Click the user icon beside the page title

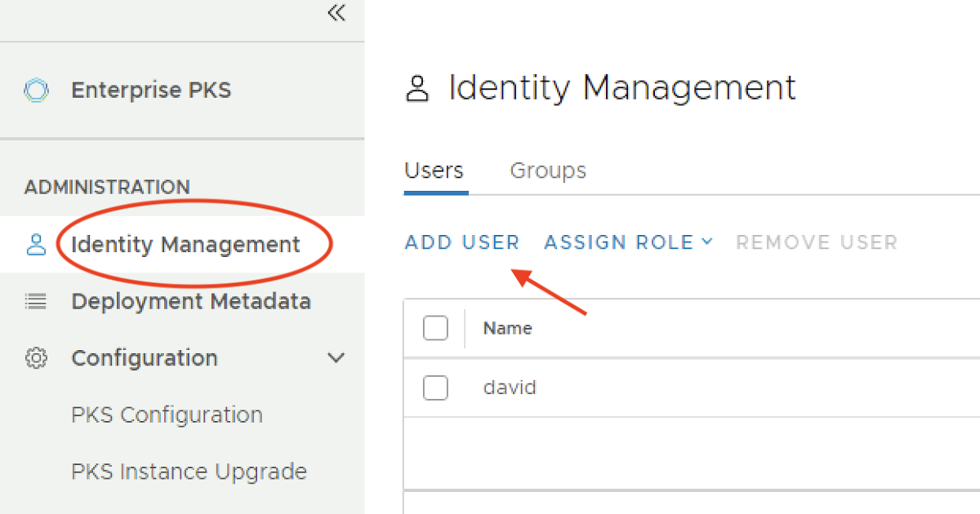tap(417, 88)
